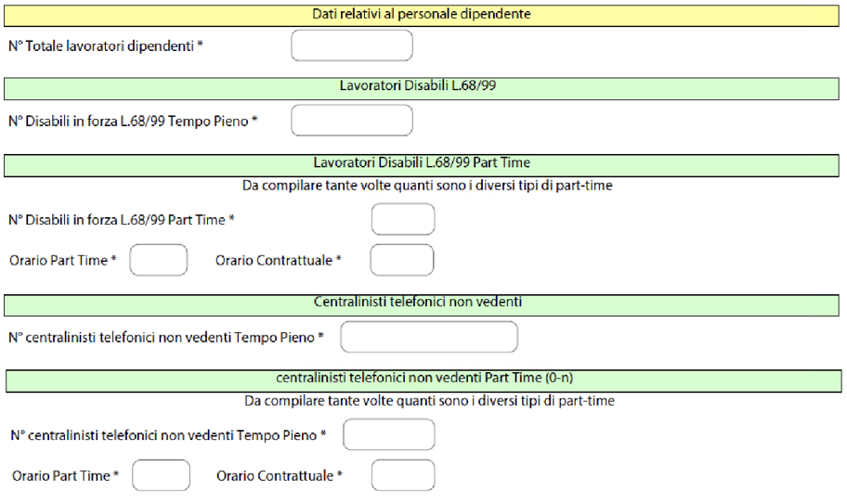The height and width of the screenshot is (504, 847).
Task: Click Orario Contrattuale field under Lavoratori Disabili
Action: tap(401, 261)
